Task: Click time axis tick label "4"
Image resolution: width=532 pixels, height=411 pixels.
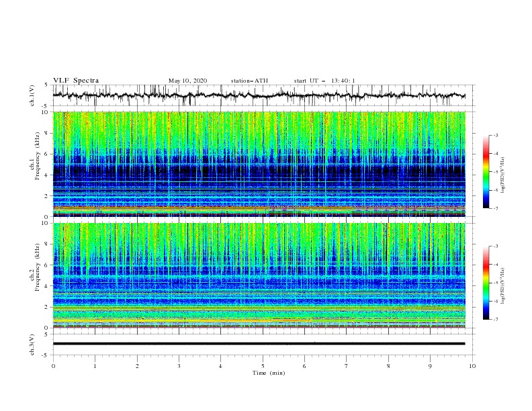Action: (x=220, y=366)
